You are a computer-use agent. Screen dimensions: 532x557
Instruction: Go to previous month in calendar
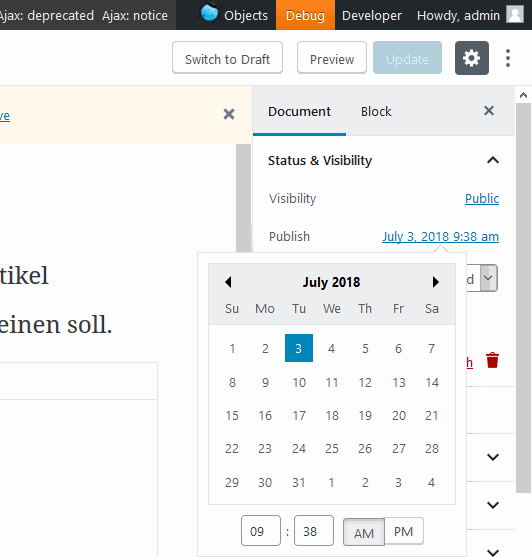pyautogui.click(x=228, y=282)
